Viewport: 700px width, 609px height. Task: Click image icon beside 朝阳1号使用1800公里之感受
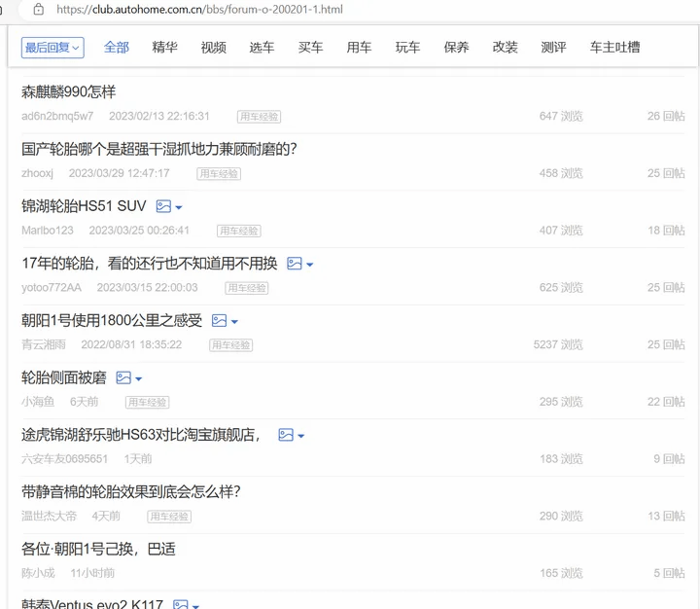220,320
